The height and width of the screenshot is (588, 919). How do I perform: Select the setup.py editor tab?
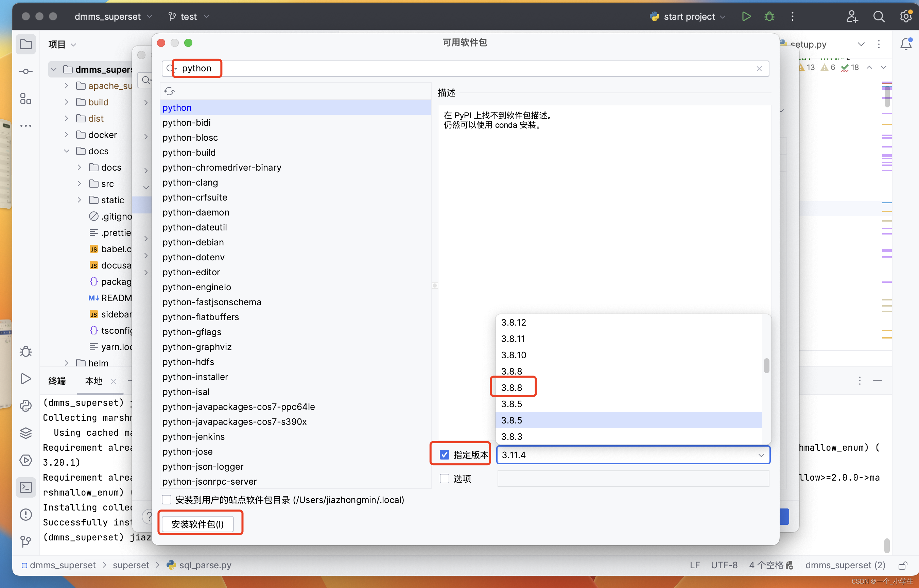coord(808,44)
